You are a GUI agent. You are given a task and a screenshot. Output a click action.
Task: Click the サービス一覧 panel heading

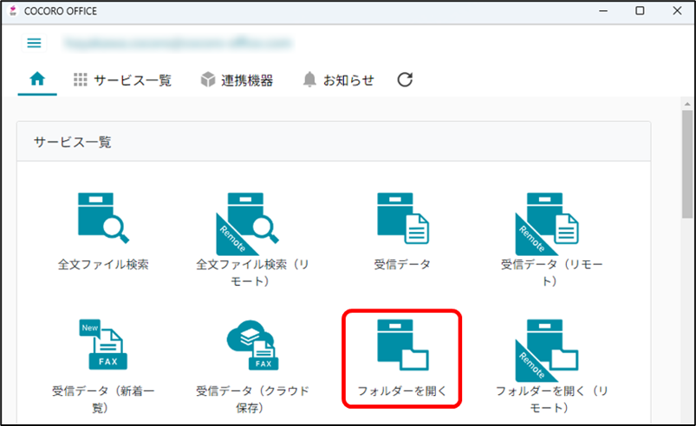coord(72,142)
